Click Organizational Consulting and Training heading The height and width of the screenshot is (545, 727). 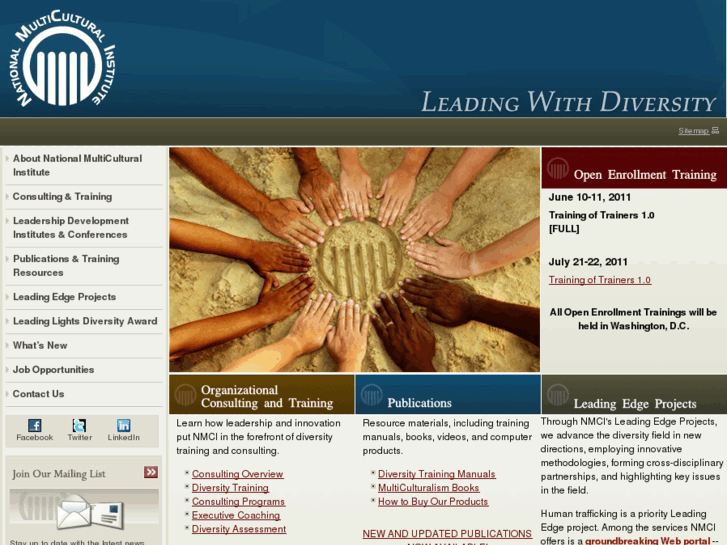[267, 397]
